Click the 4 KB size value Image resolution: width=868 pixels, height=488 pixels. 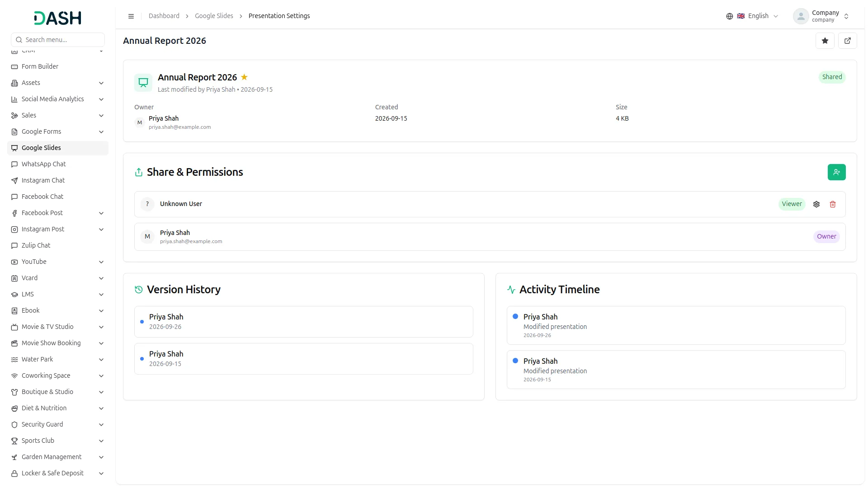[622, 118]
